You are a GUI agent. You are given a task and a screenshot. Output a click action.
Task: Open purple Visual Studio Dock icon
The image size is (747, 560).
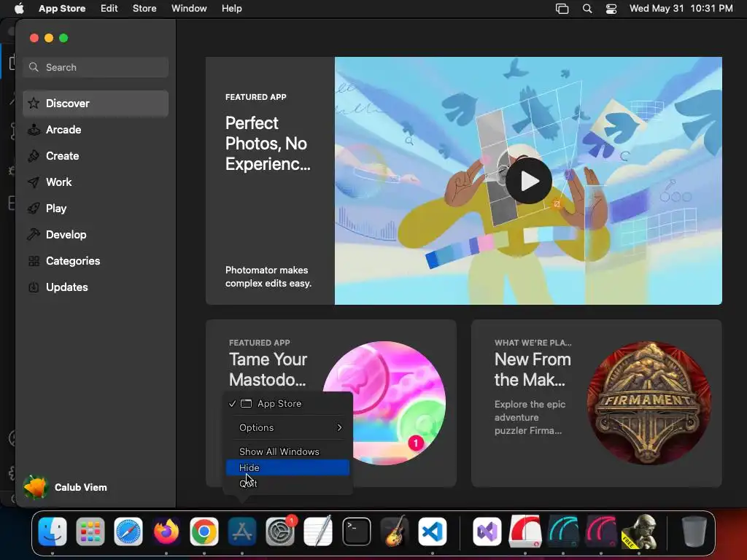[487, 531]
